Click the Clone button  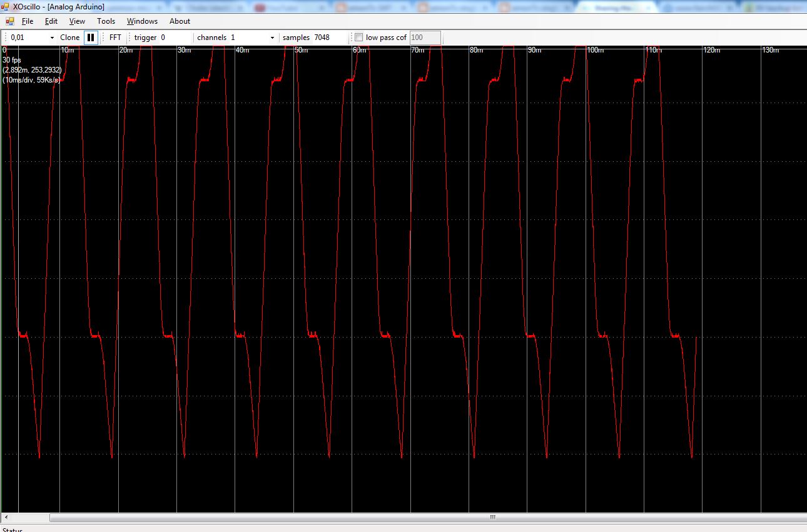pyautogui.click(x=70, y=38)
